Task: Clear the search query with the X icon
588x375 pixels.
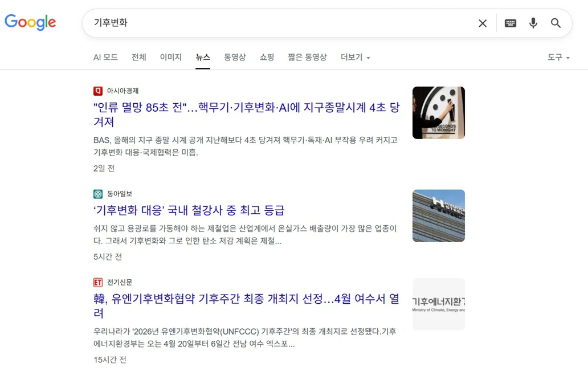Action: [483, 23]
